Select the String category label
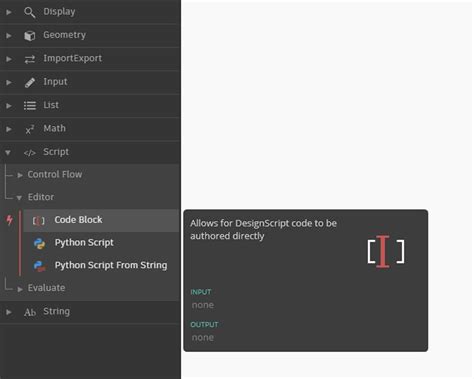Image resolution: width=474 pixels, height=379 pixels. pos(56,311)
